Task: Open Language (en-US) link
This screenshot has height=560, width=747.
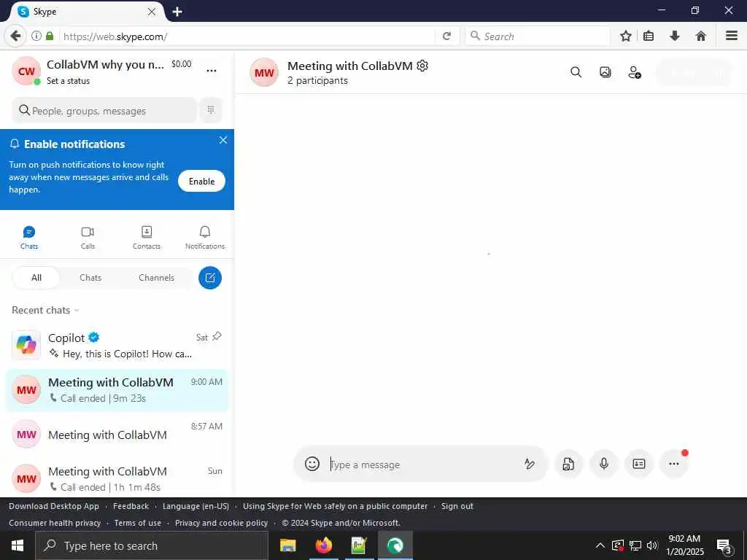Action: (196, 506)
